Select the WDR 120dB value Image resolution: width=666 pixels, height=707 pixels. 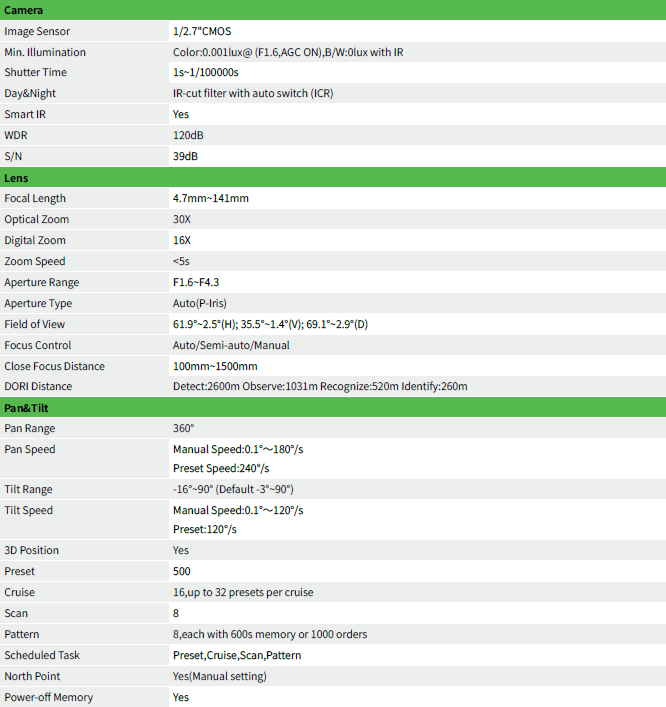click(188, 135)
